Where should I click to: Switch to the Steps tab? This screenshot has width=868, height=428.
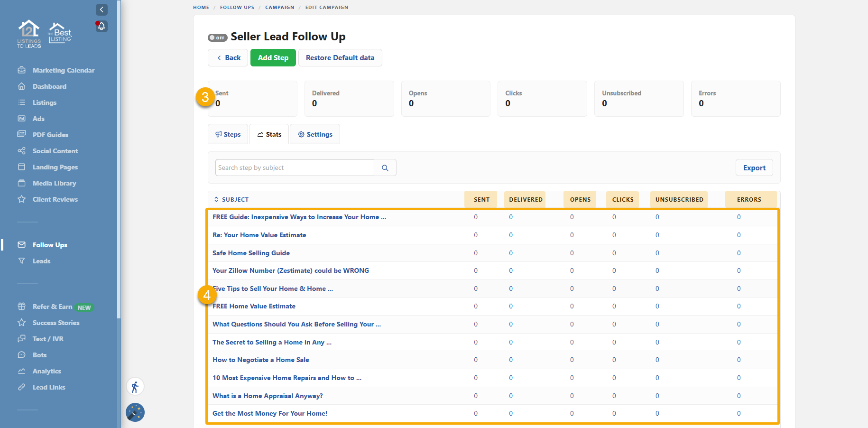pyautogui.click(x=228, y=135)
